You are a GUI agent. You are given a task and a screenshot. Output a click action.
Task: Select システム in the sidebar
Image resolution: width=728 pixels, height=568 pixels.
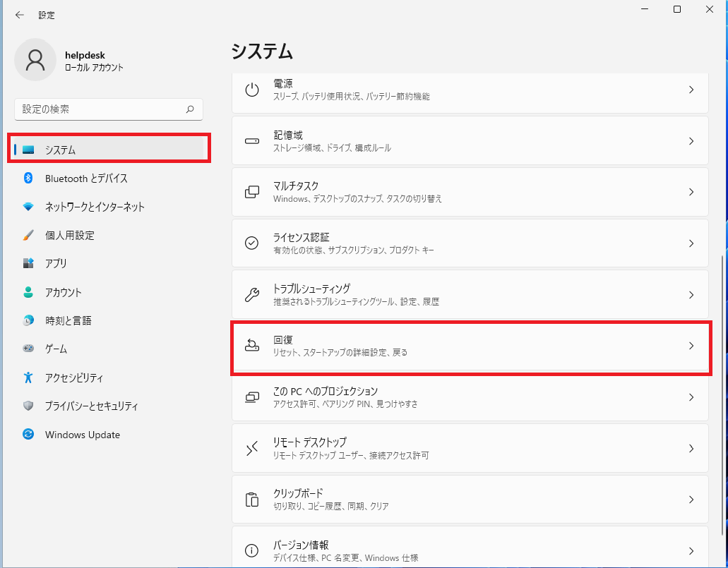[109, 150]
